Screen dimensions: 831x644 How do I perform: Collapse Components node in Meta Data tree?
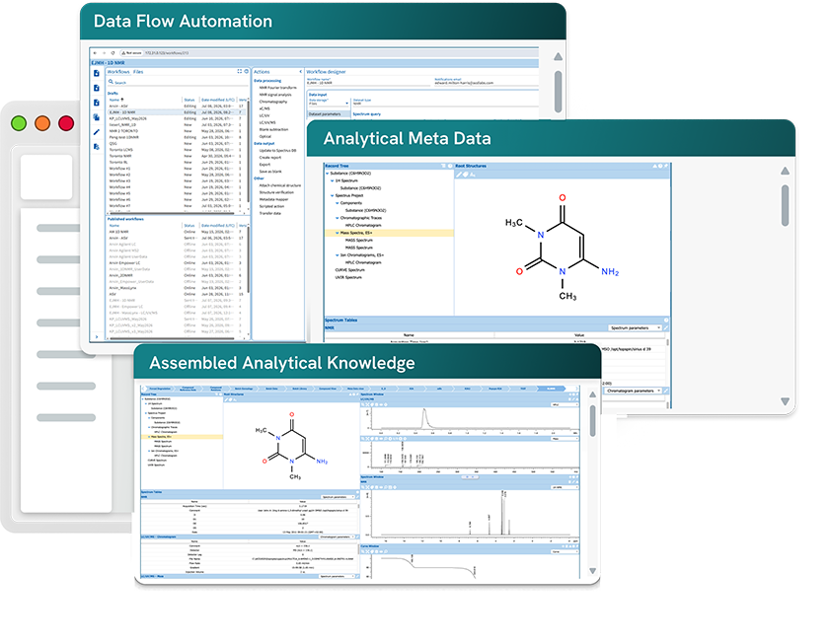click(338, 203)
